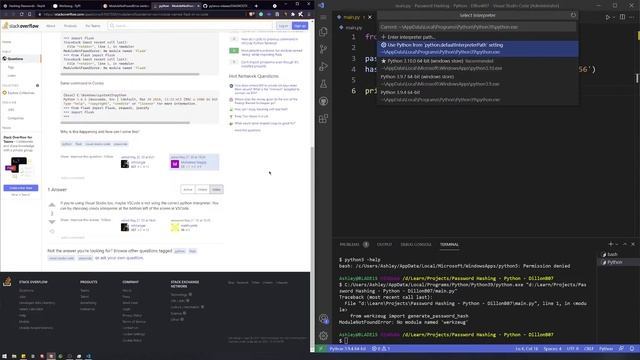Image resolution: width=640 pixels, height=360 pixels.
Task: Click the CRLF line ending indicator
Action: (589, 349)
